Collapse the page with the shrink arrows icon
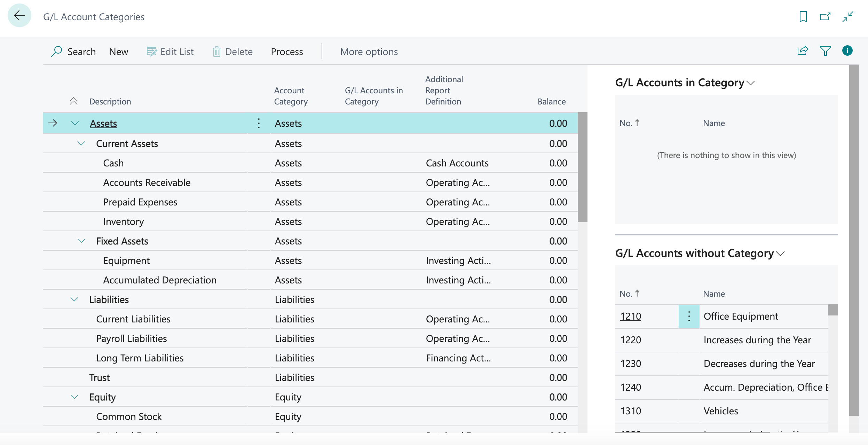Viewport: 868px width, 445px height. 848,17
